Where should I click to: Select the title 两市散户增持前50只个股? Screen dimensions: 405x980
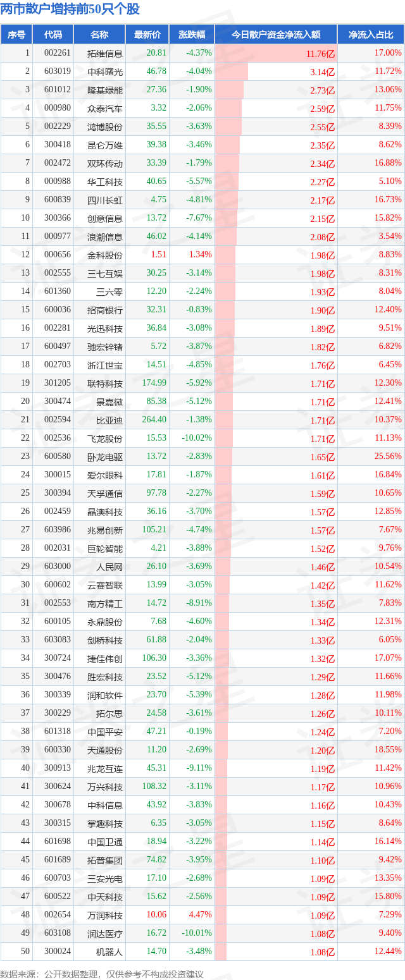click(70, 9)
